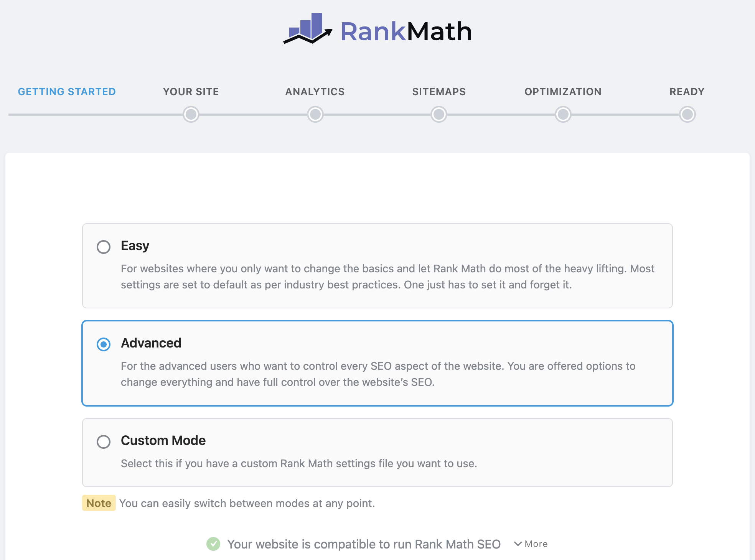Image resolution: width=755 pixels, height=560 pixels.
Task: Click the green compatibility checkmark icon
Action: 213,544
